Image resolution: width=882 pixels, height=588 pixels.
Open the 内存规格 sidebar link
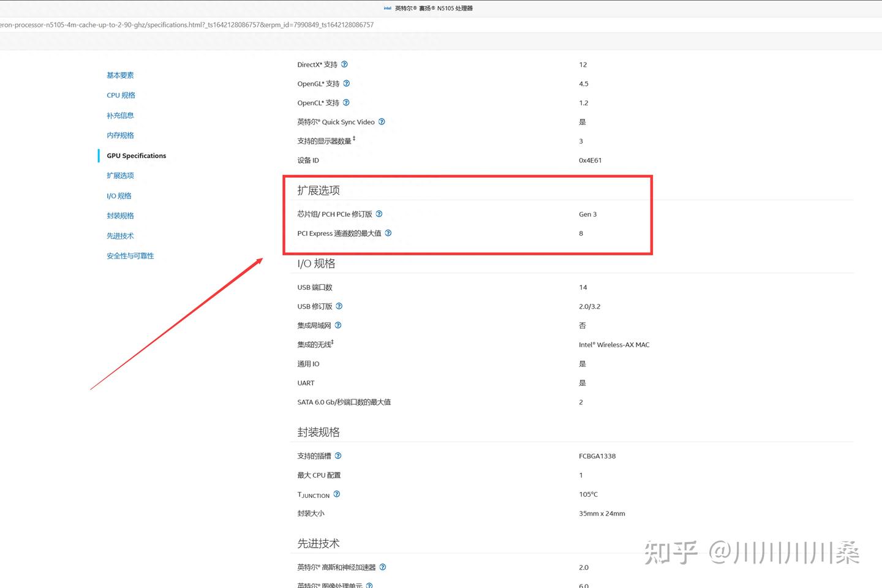[120, 135]
